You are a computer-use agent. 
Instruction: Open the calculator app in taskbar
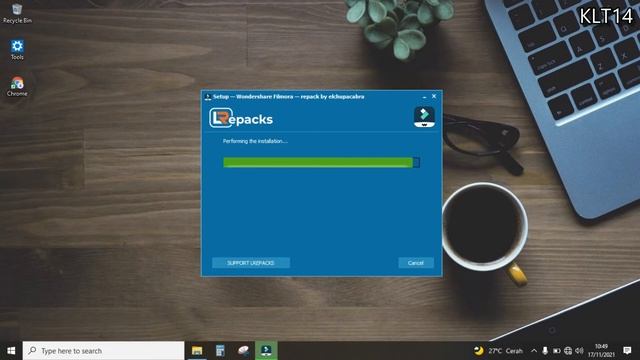220,351
